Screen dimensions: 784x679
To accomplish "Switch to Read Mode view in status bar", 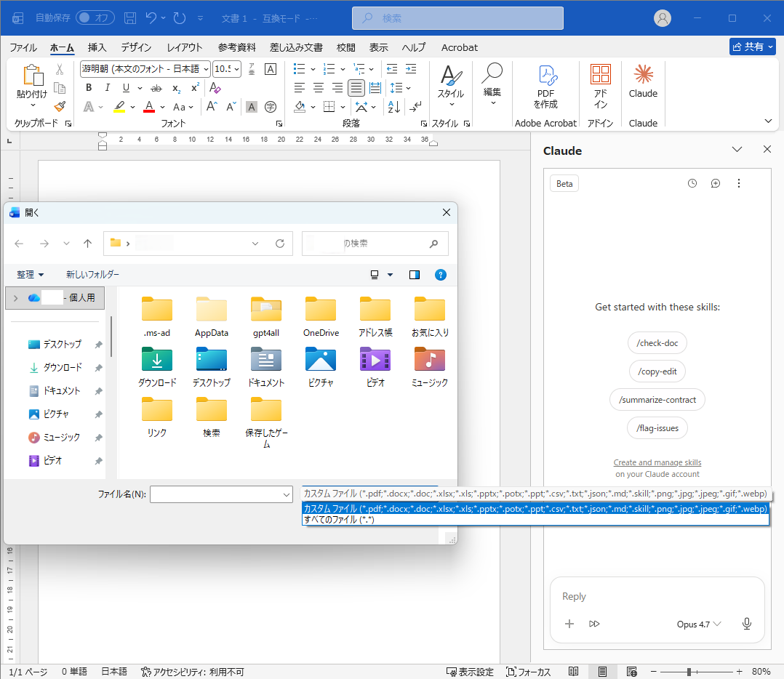I will click(x=574, y=672).
